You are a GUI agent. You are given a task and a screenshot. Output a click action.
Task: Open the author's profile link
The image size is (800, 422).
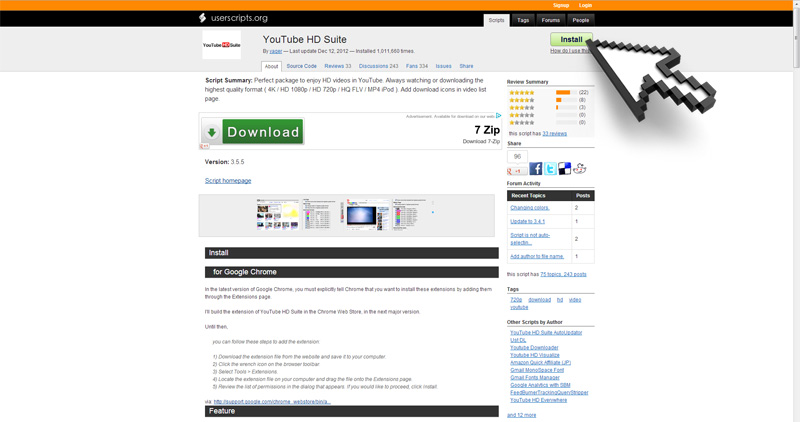276,51
